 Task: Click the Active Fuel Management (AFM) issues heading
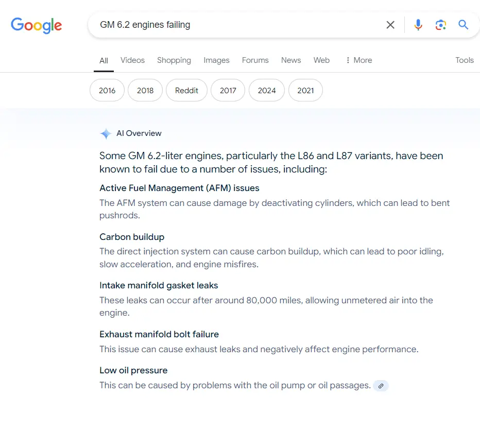(179, 188)
